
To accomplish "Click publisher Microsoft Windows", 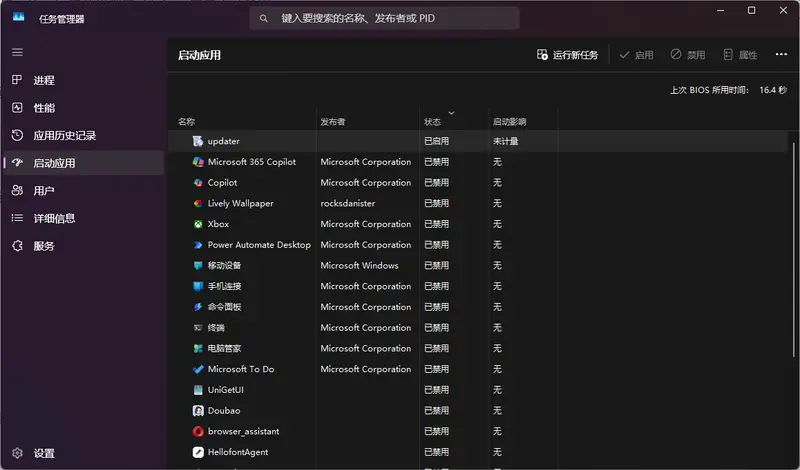I will point(359,265).
